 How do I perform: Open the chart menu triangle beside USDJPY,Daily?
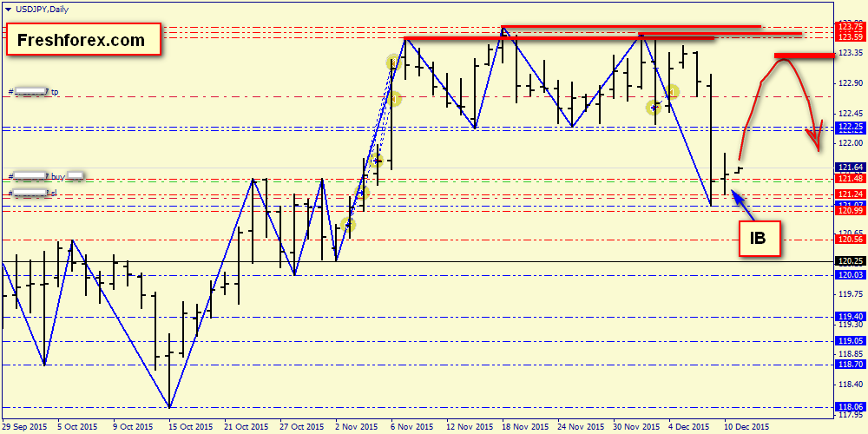8,10
